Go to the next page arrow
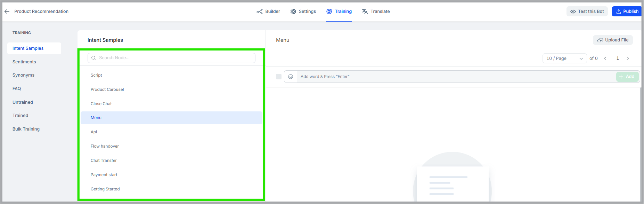This screenshot has width=644, height=204. [628, 58]
